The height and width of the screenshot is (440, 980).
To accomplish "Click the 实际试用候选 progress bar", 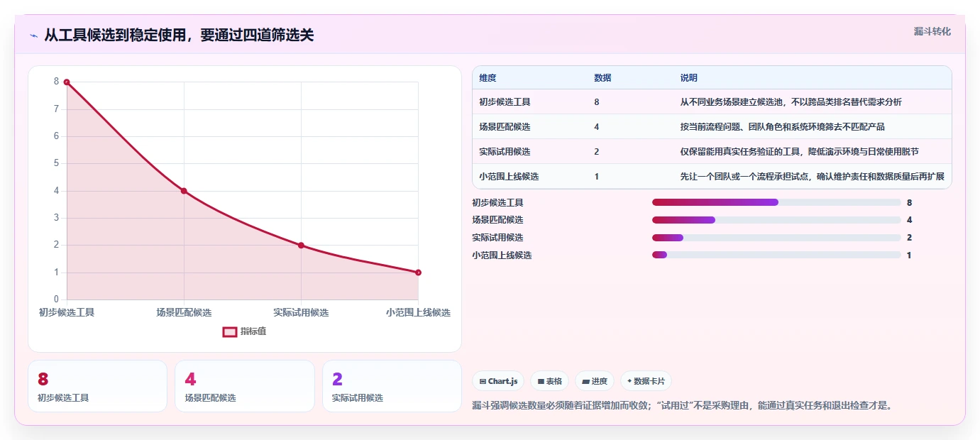I will [x=776, y=238].
